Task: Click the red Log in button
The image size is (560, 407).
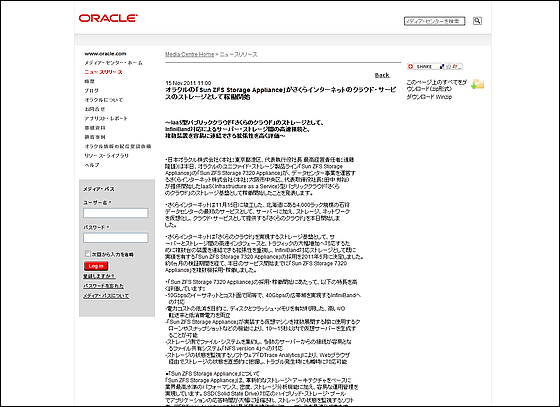Action: 96,266
